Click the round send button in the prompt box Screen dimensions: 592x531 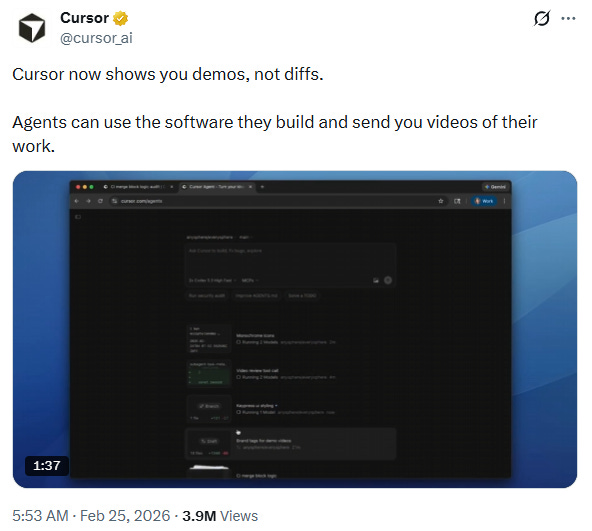click(388, 280)
